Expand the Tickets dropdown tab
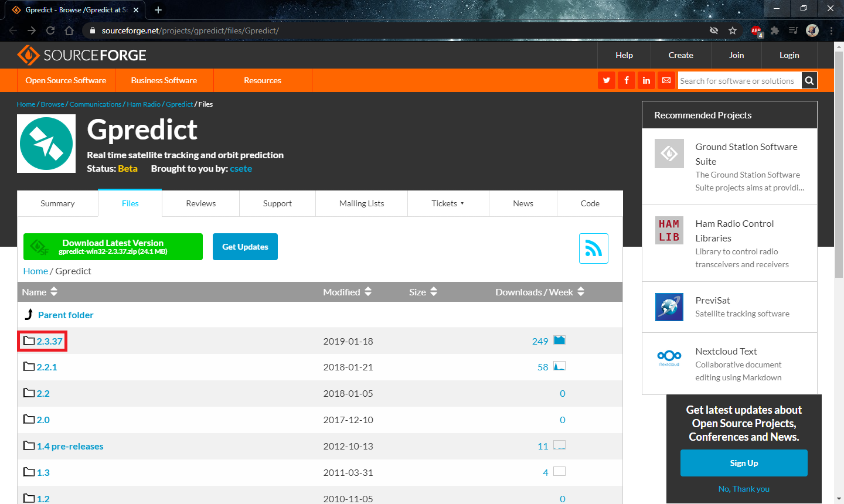 click(x=448, y=203)
